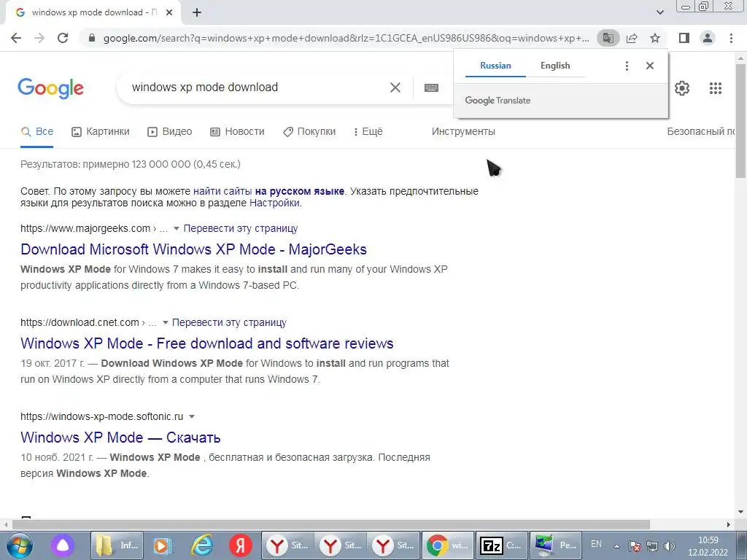Open the Безопасный поиск safe search label
The image size is (747, 560).
click(x=701, y=132)
